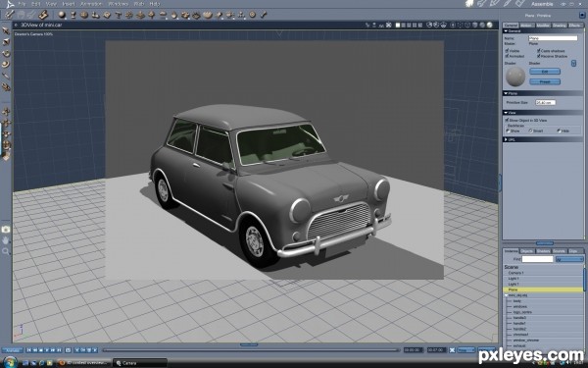The image size is (588, 368).
Task: Click the X icon beside timeline time fields
Action: click(452, 350)
